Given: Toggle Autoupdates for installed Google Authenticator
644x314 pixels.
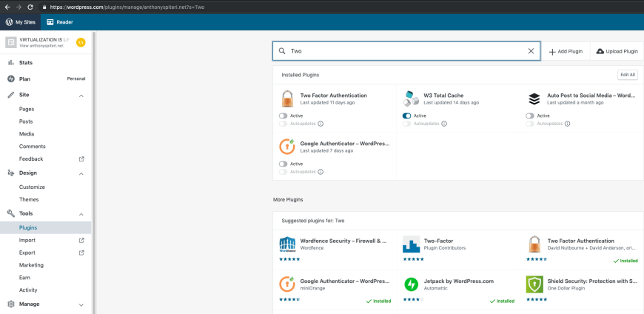Looking at the screenshot, I should (283, 172).
